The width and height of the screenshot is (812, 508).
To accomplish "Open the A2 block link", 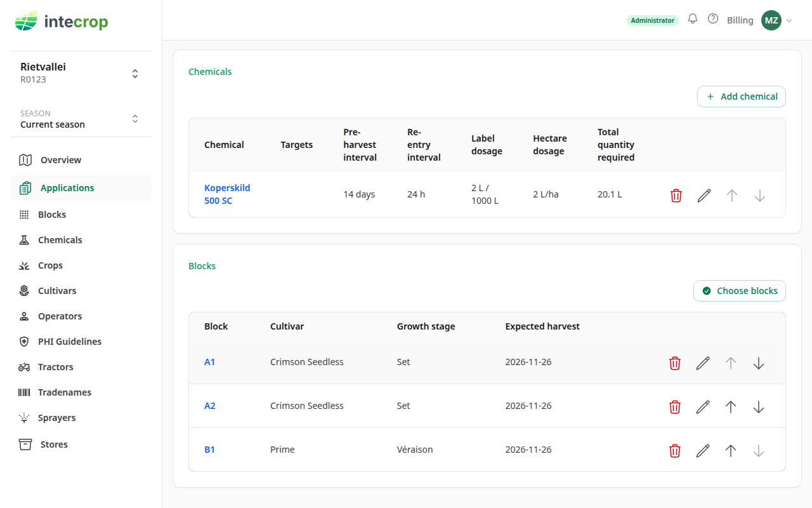I will [210, 406].
